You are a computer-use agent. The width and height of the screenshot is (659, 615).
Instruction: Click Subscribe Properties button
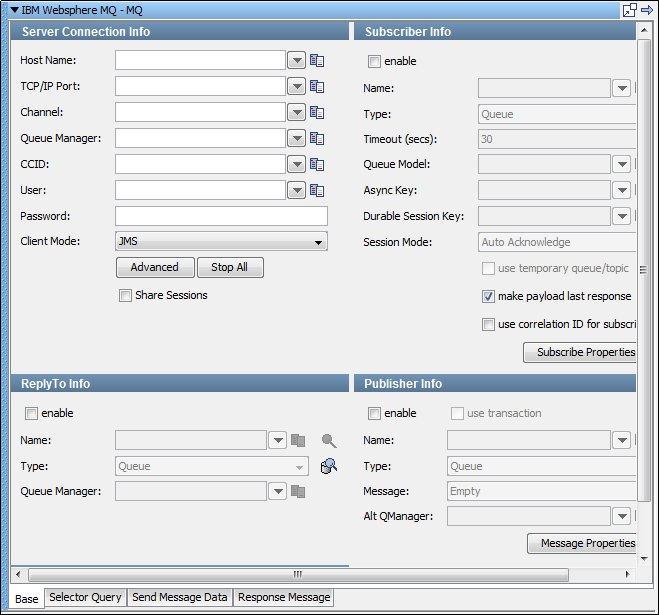(580, 352)
